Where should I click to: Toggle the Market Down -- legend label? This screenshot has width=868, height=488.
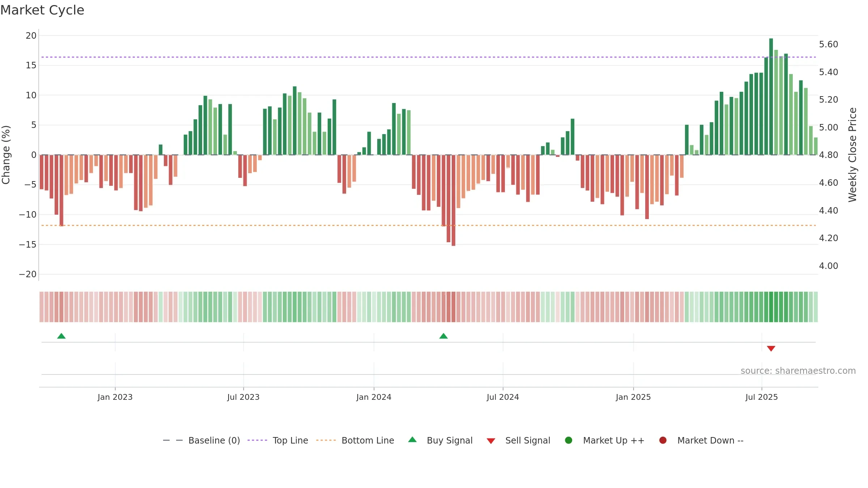[x=710, y=441]
